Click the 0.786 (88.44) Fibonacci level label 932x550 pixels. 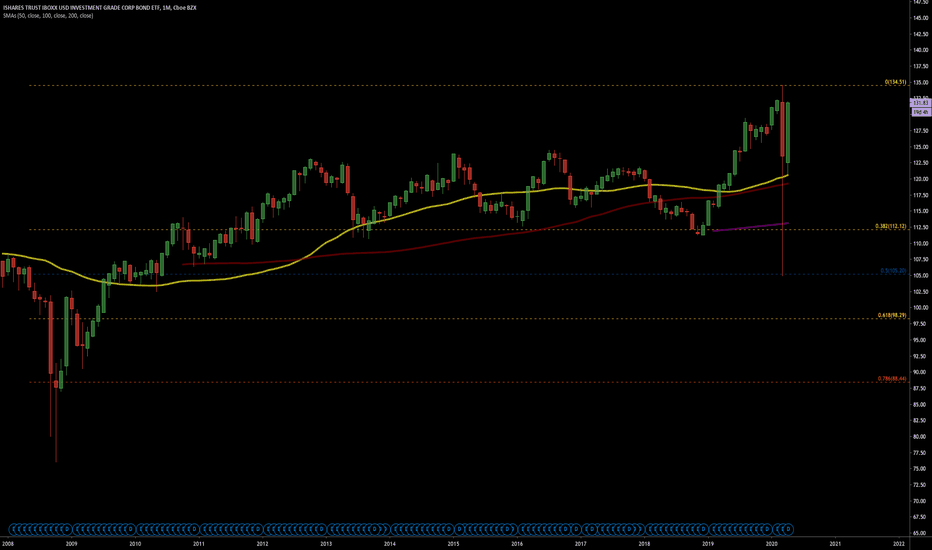tap(892, 379)
